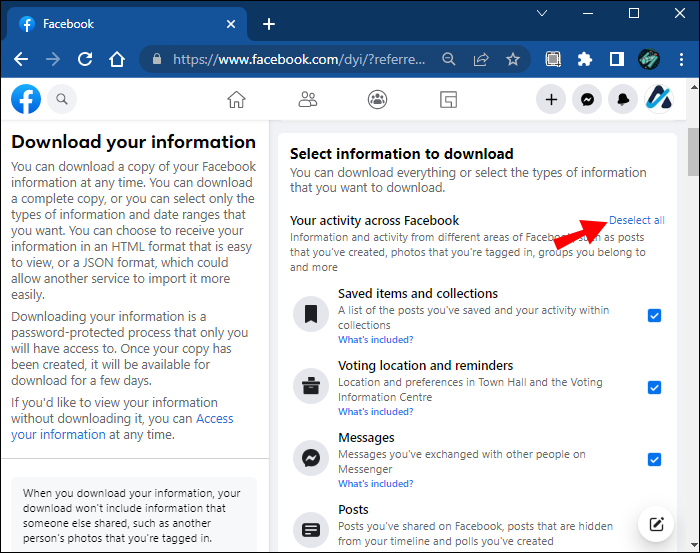The height and width of the screenshot is (553, 700).
Task: Open the Groups icon in navigation
Action: point(377,99)
